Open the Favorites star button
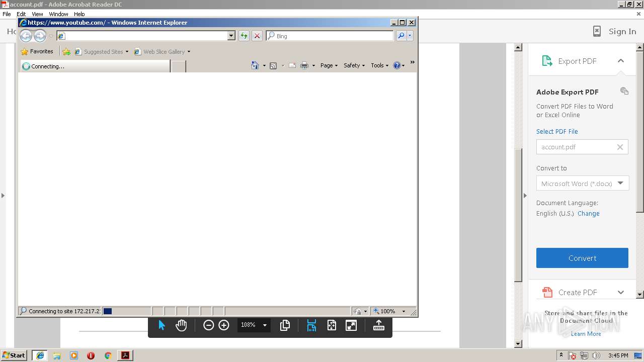The width and height of the screenshot is (644, 362). (37, 51)
